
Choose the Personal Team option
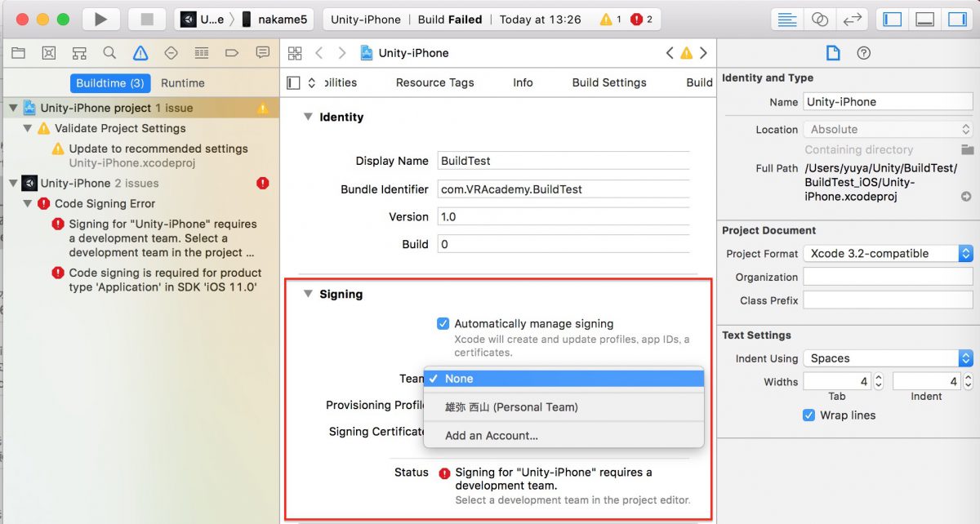(563, 407)
